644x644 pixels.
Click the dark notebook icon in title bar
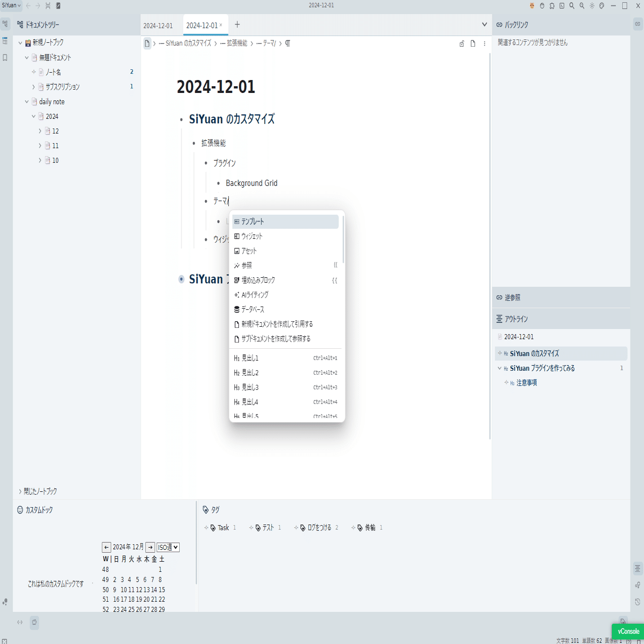tap(59, 6)
